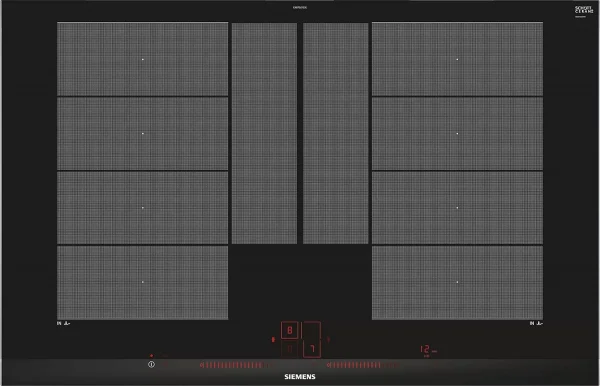
Task: Tap the small red symbol right of zone displays
Action: point(328,339)
